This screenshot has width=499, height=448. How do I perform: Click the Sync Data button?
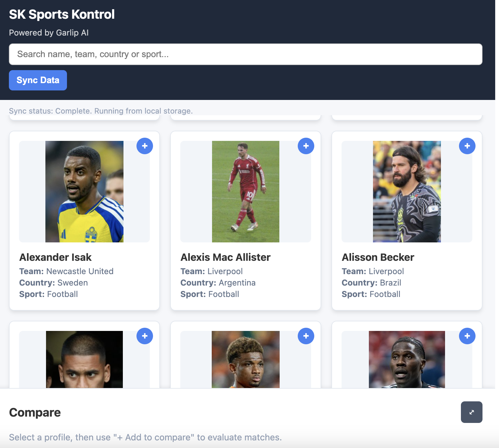point(38,80)
